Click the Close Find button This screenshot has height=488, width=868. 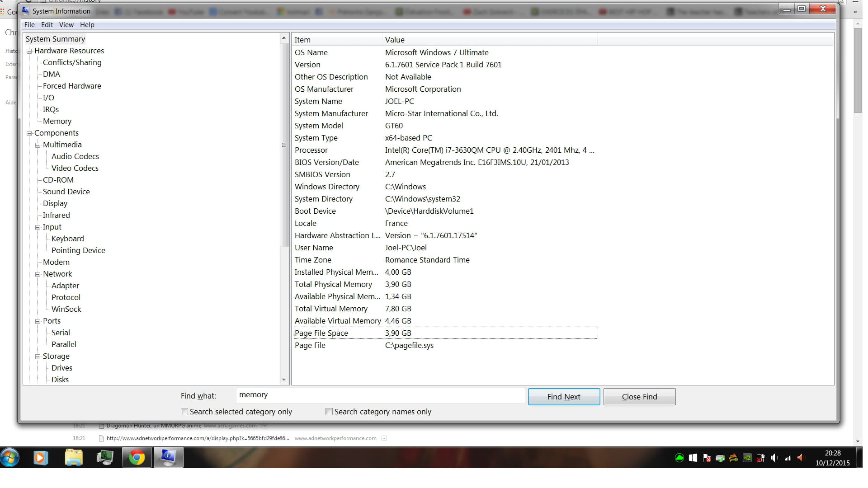[639, 397]
